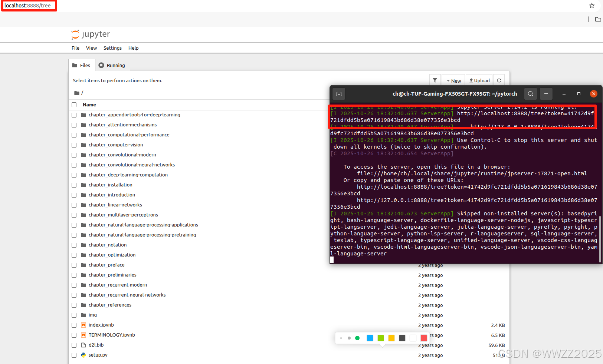Viewport: 603px width, 364px height.
Task: Click the d2l.bib file name
Action: [x=96, y=345]
